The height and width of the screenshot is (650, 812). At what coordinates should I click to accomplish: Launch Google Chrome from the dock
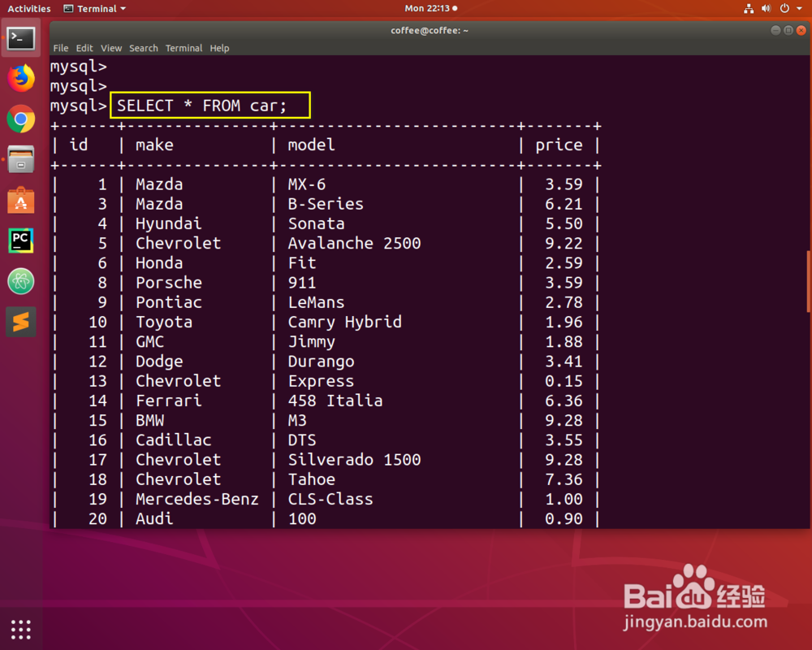pos(21,119)
